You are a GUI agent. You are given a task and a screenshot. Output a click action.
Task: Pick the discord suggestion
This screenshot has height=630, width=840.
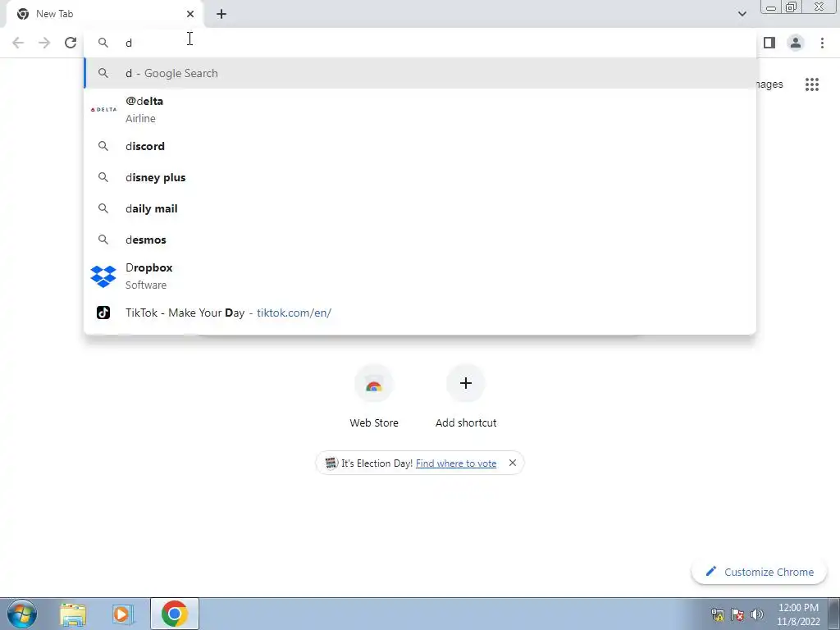420,146
